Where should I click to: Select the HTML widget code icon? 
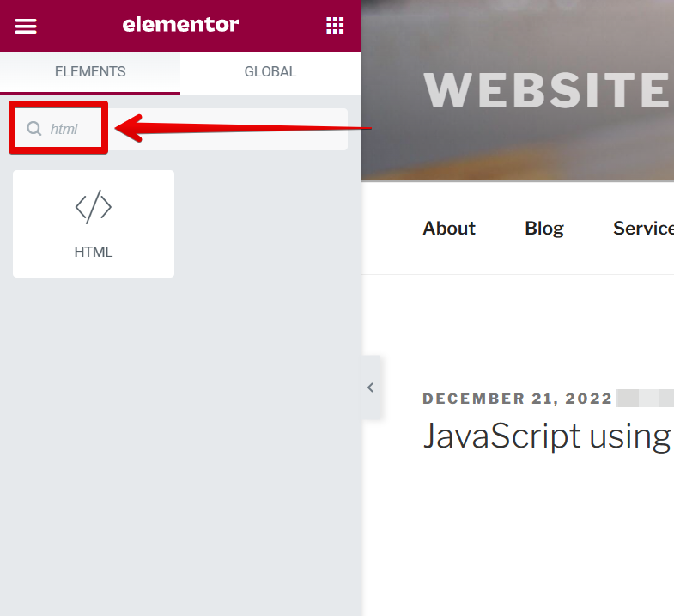tap(93, 207)
